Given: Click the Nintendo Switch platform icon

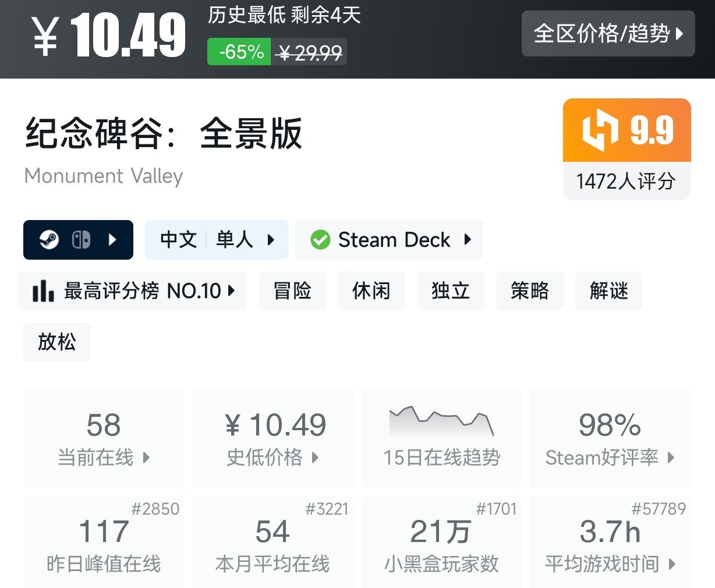Looking at the screenshot, I should point(81,240).
